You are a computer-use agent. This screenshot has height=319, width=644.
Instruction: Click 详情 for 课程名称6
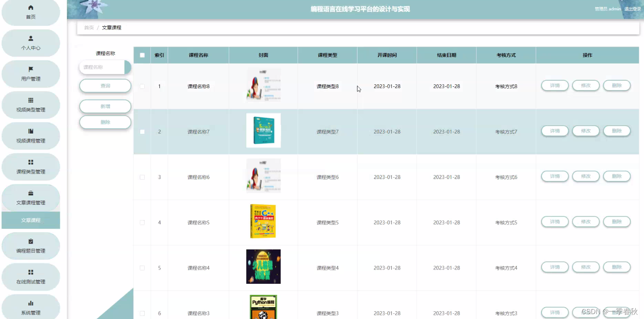pyautogui.click(x=555, y=176)
